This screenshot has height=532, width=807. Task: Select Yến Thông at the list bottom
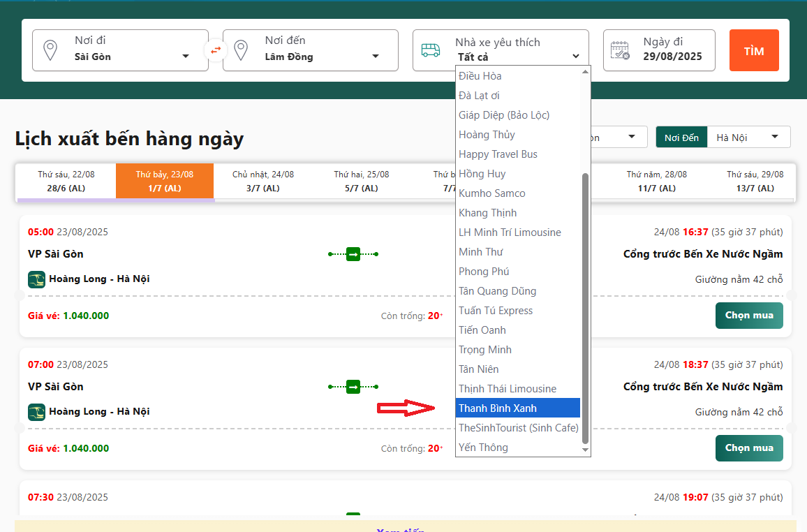(518, 448)
